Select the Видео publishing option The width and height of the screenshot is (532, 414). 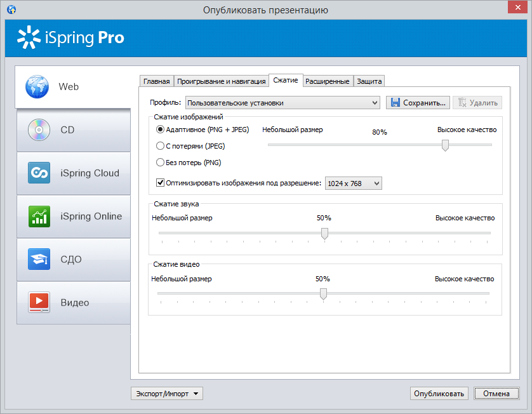click(74, 302)
